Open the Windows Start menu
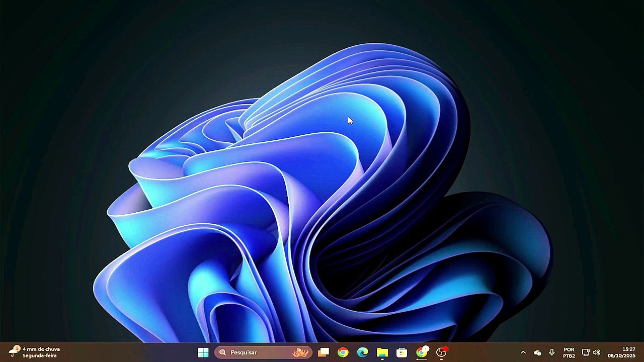This screenshot has width=644, height=362. point(203,352)
